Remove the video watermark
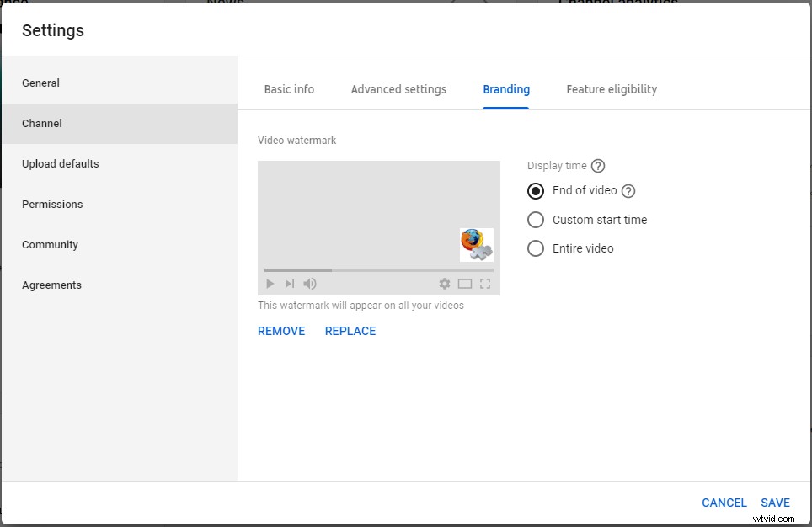This screenshot has height=527, width=812. [281, 331]
